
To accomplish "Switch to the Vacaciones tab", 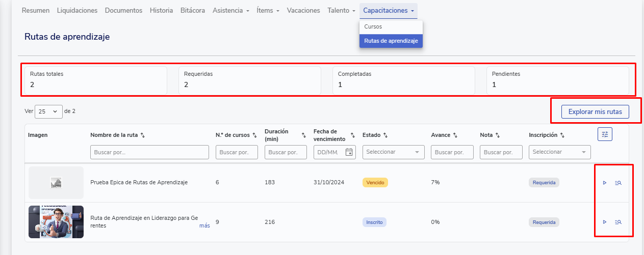I will pyautogui.click(x=303, y=10).
